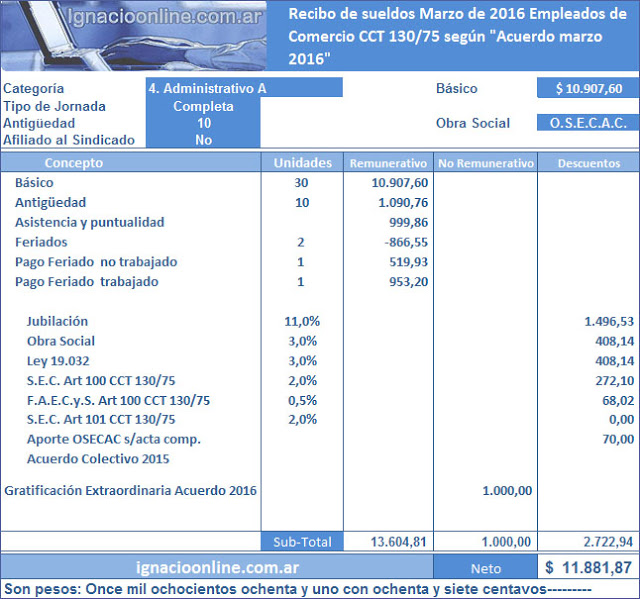Image resolution: width=640 pixels, height=599 pixels.
Task: Select the subtotal discounts '2.722,94'
Action: (608, 541)
